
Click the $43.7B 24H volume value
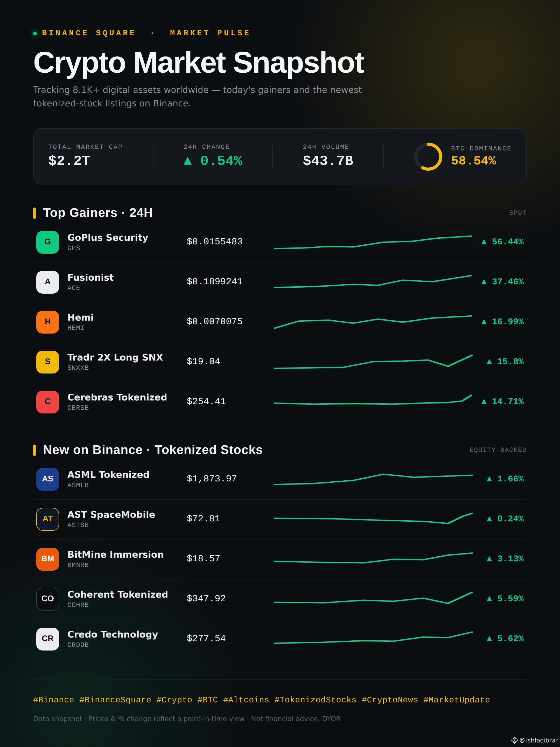[328, 161]
